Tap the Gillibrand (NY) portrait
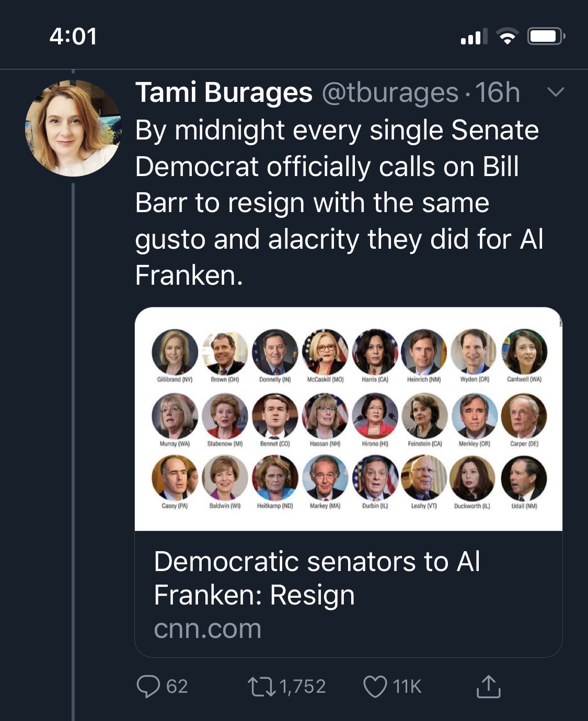 (x=175, y=352)
